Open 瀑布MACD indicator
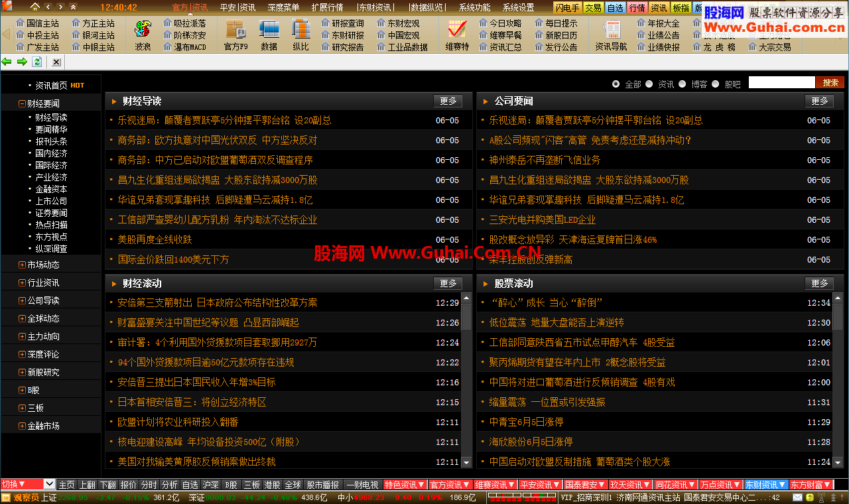This screenshot has width=849, height=504. pos(185,47)
